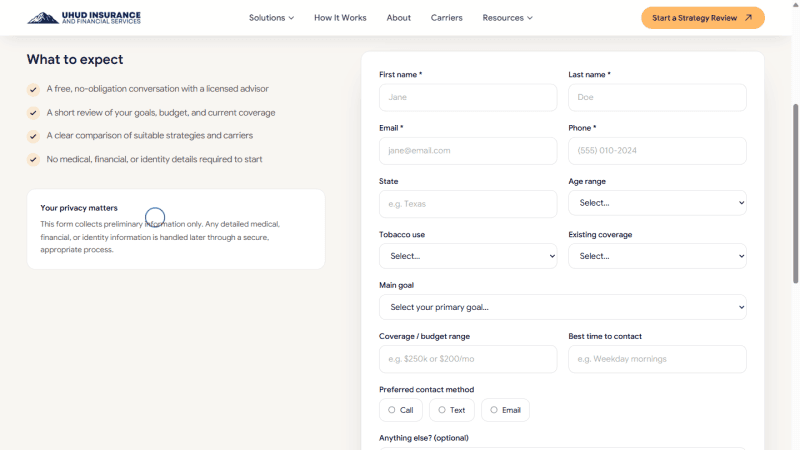The width and height of the screenshot is (800, 450).
Task: Click the 'Age range' field label
Action: pyautogui.click(x=587, y=182)
